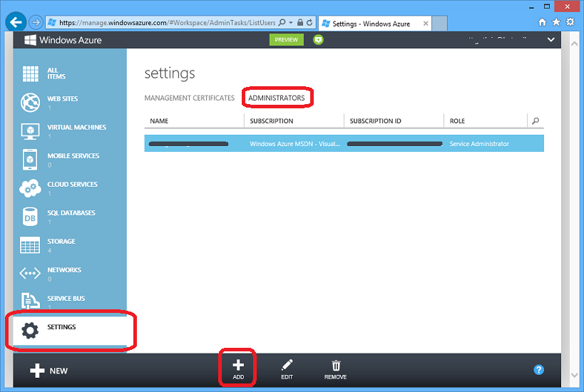Switch to Management Certificates tab
Image resolution: width=584 pixels, height=392 pixels.
point(189,98)
